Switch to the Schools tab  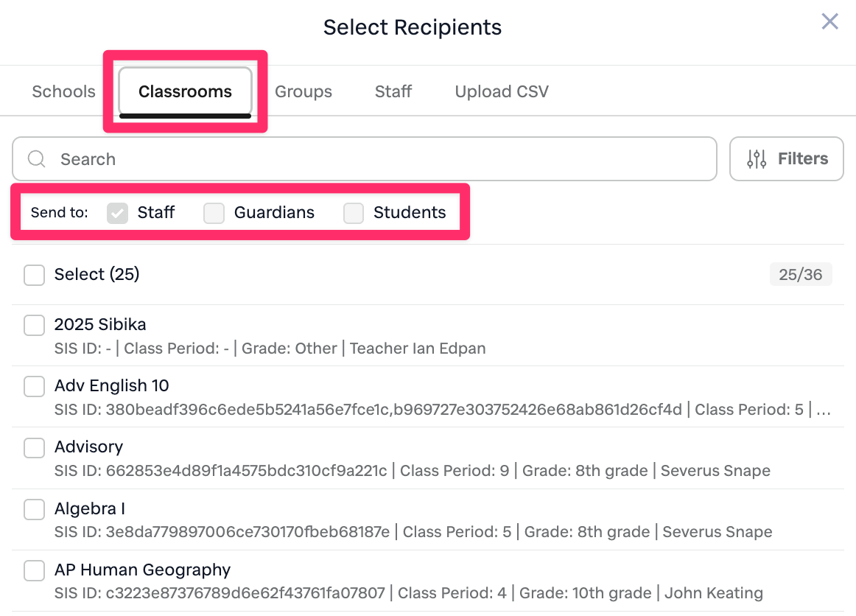point(63,91)
